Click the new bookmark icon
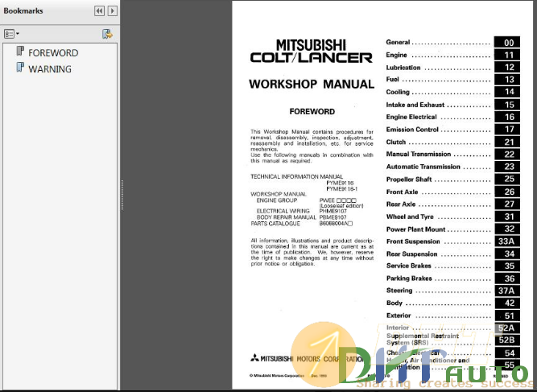 (108, 34)
